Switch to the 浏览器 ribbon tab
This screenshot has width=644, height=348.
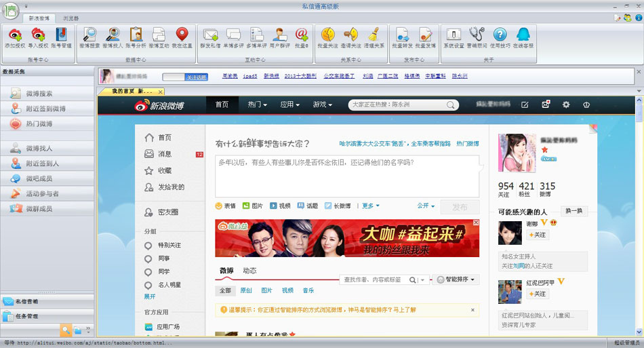(x=71, y=18)
